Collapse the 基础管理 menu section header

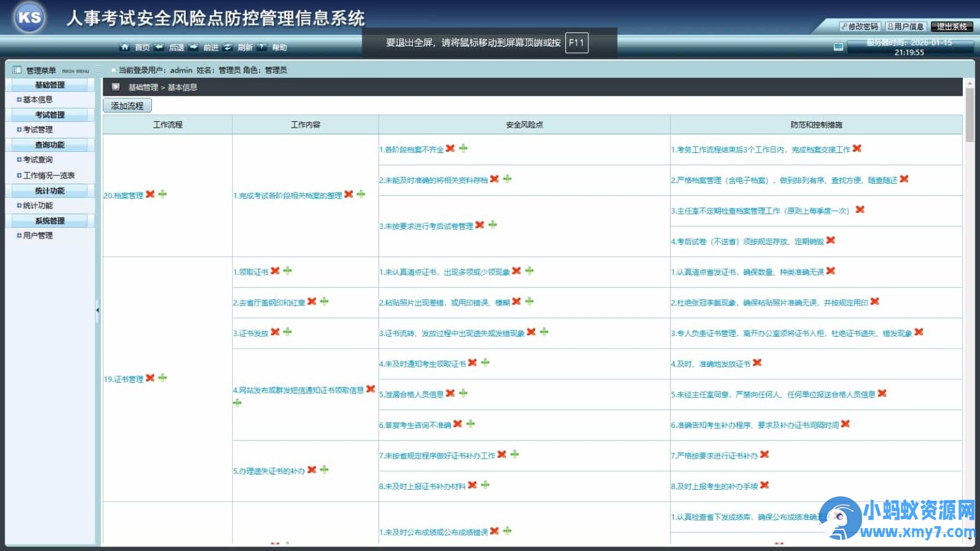[x=50, y=85]
